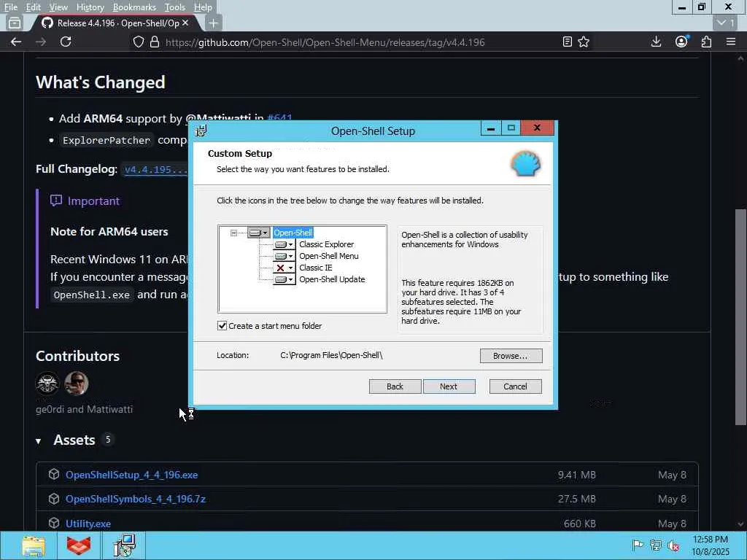The width and height of the screenshot is (747, 560).
Task: Collapse the Assets section triangle
Action: tap(38, 441)
